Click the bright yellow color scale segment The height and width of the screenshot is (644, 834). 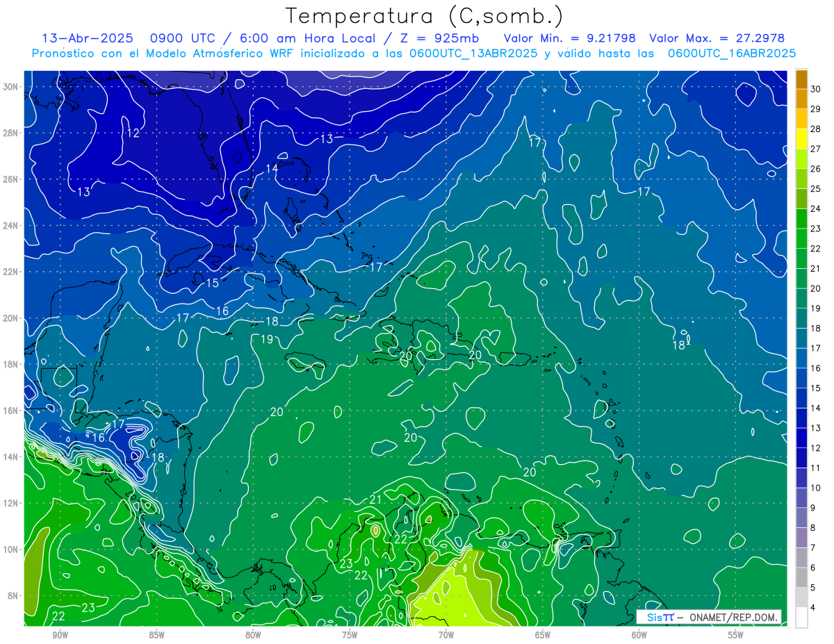pyautogui.click(x=801, y=139)
